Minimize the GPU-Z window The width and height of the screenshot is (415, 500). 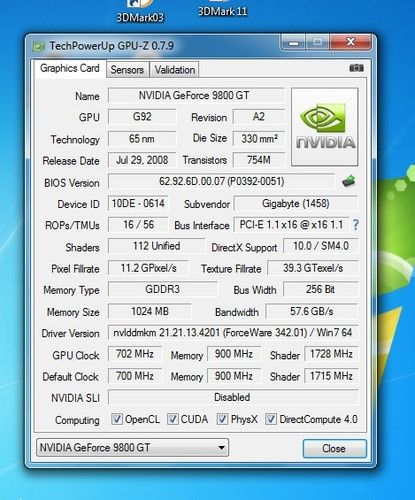tap(293, 42)
